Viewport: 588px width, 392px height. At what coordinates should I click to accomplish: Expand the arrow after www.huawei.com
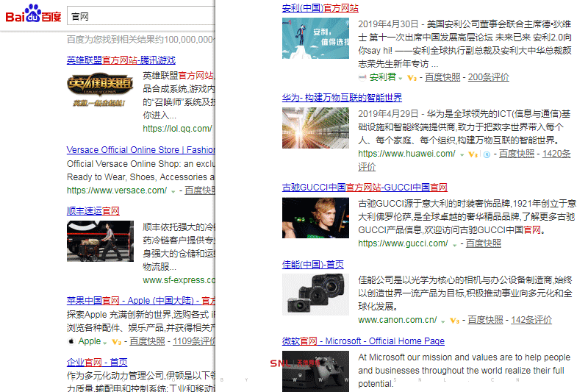tap(462, 154)
